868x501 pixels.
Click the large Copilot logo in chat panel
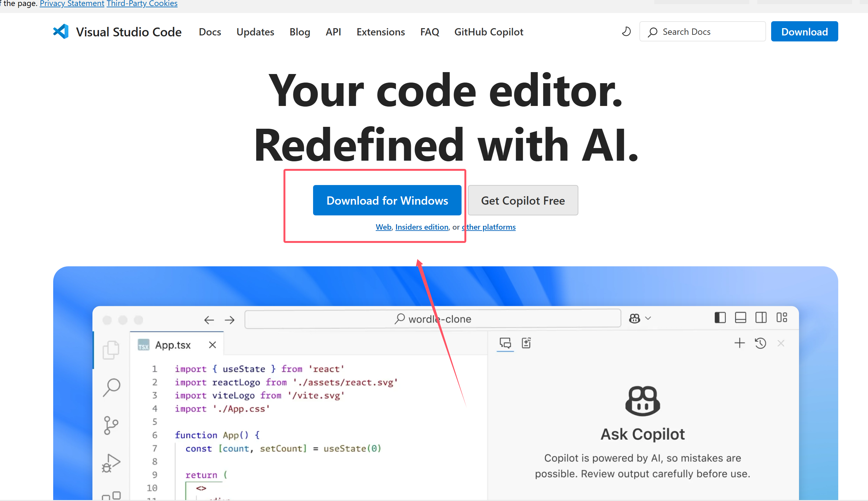(x=643, y=401)
